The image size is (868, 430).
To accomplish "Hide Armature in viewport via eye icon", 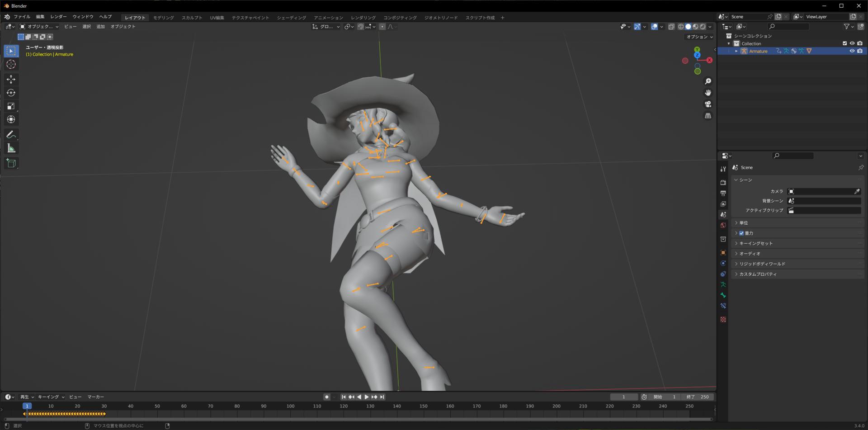I will [852, 51].
